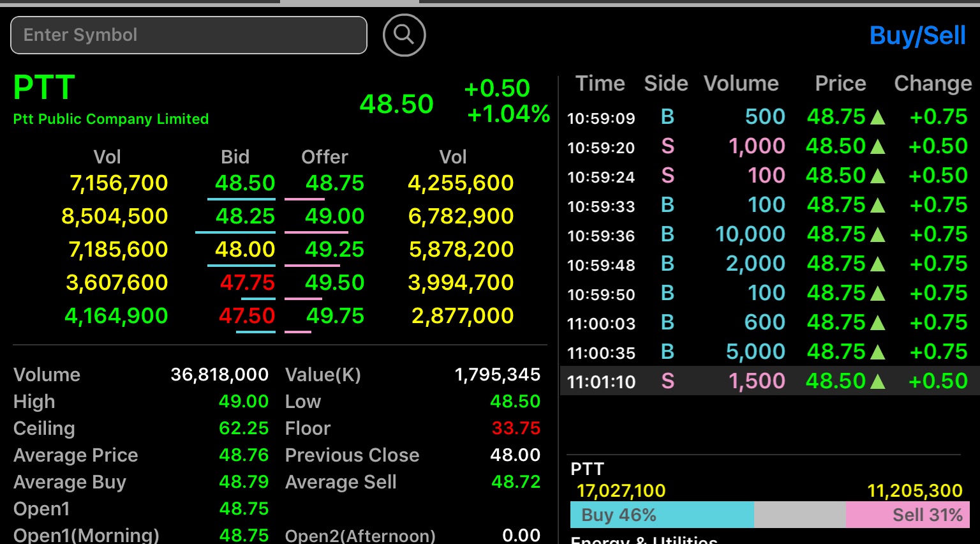The height and width of the screenshot is (544, 980).
Task: Click the 49.75 offer price
Action: tap(335, 316)
